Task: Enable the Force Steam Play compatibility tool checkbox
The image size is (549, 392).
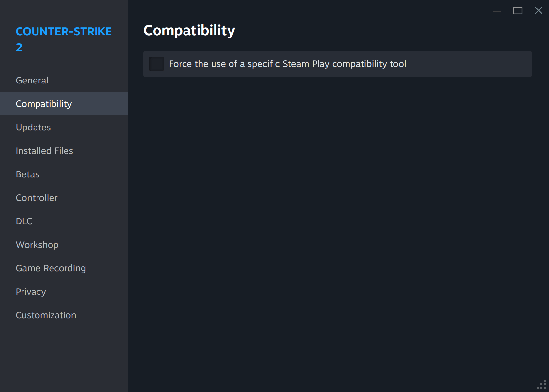Action: (x=156, y=64)
